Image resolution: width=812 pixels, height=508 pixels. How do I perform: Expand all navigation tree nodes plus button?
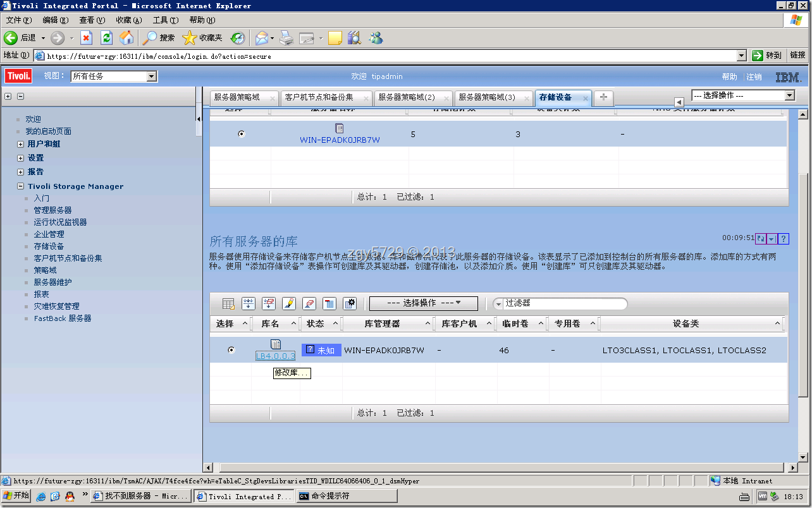tap(8, 96)
